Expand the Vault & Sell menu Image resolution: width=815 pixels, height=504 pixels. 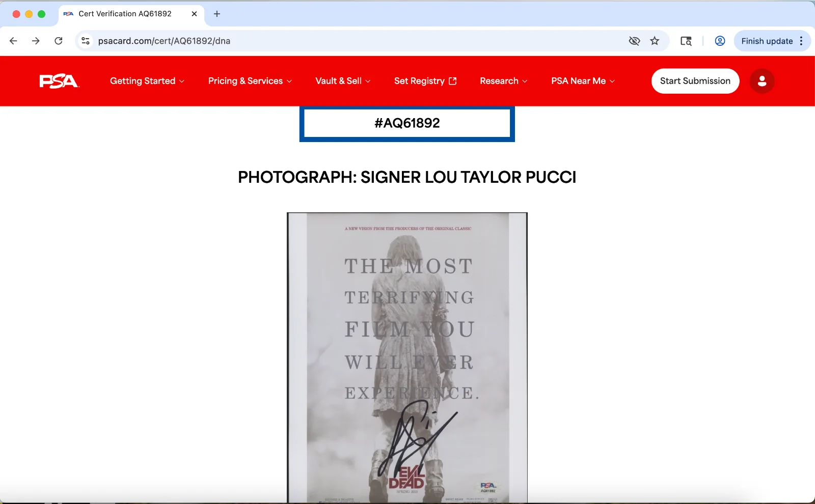tap(343, 81)
